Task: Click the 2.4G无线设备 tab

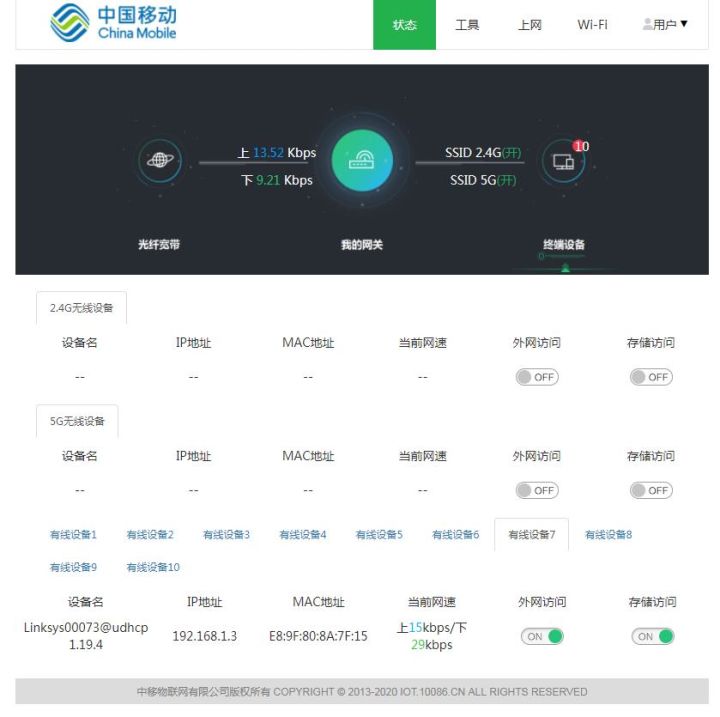Action: point(81,308)
